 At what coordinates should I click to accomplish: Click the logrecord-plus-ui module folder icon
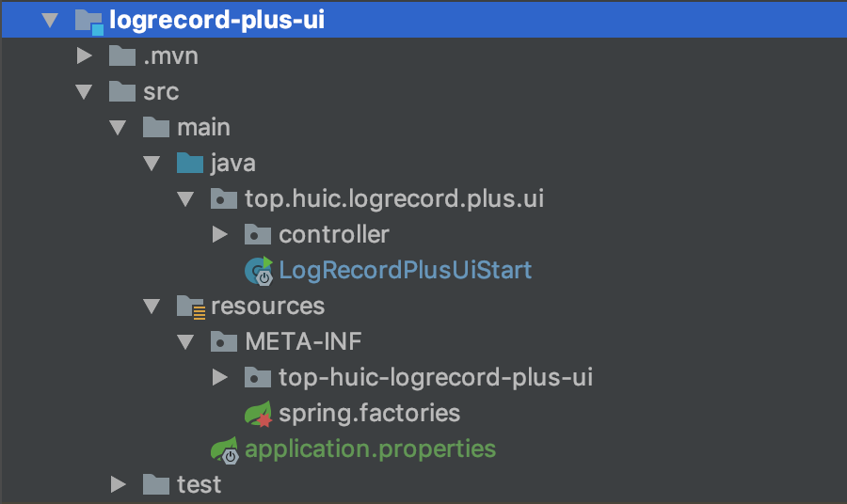[x=89, y=22]
